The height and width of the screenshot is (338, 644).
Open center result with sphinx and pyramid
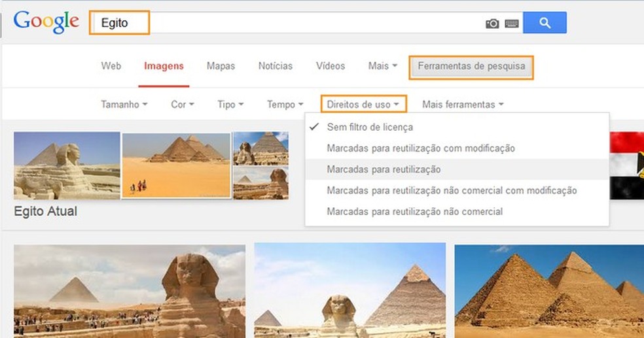pos(350,290)
